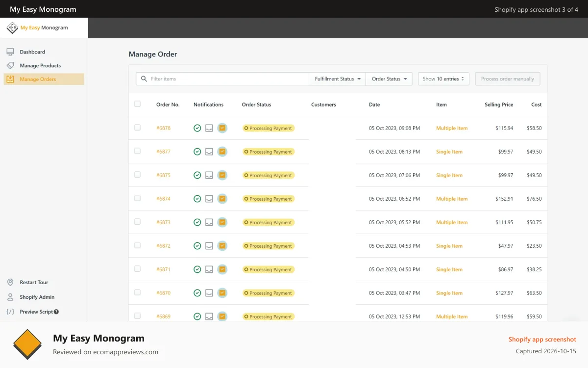Check the box for order #6877
The image size is (588, 368).
click(x=137, y=151)
